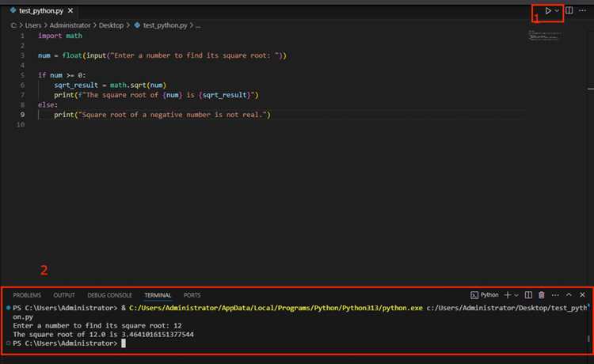Switch to the OUTPUT panel tab

click(x=64, y=295)
